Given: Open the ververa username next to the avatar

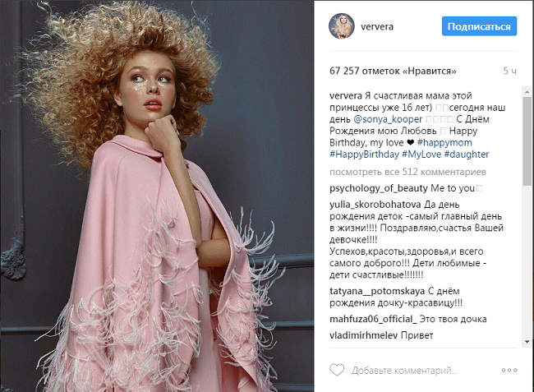Looking at the screenshot, I should pos(377,26).
